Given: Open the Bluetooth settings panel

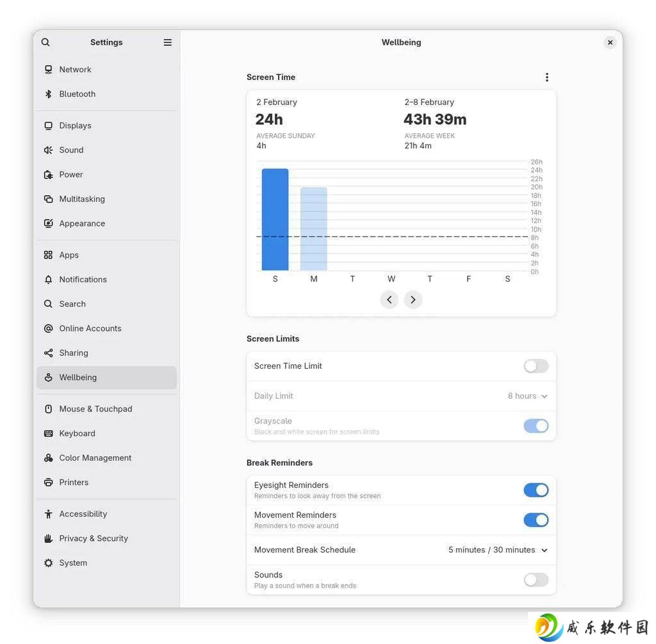Looking at the screenshot, I should 106,94.
